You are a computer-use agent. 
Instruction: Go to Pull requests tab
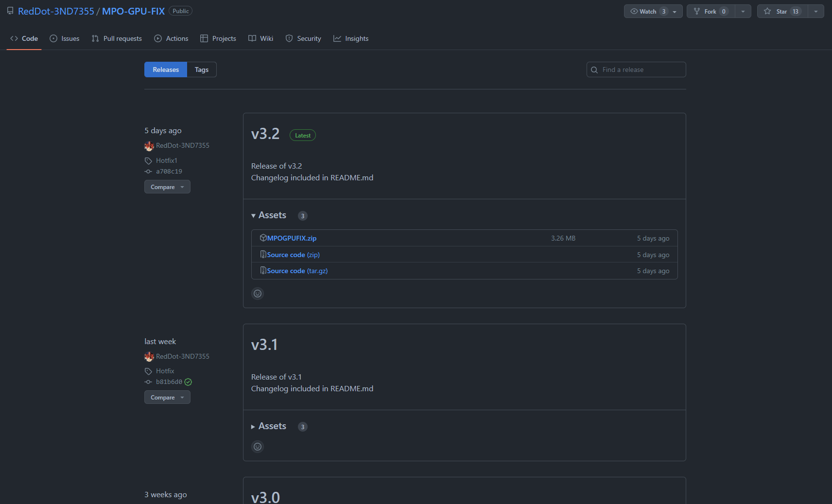pos(117,38)
